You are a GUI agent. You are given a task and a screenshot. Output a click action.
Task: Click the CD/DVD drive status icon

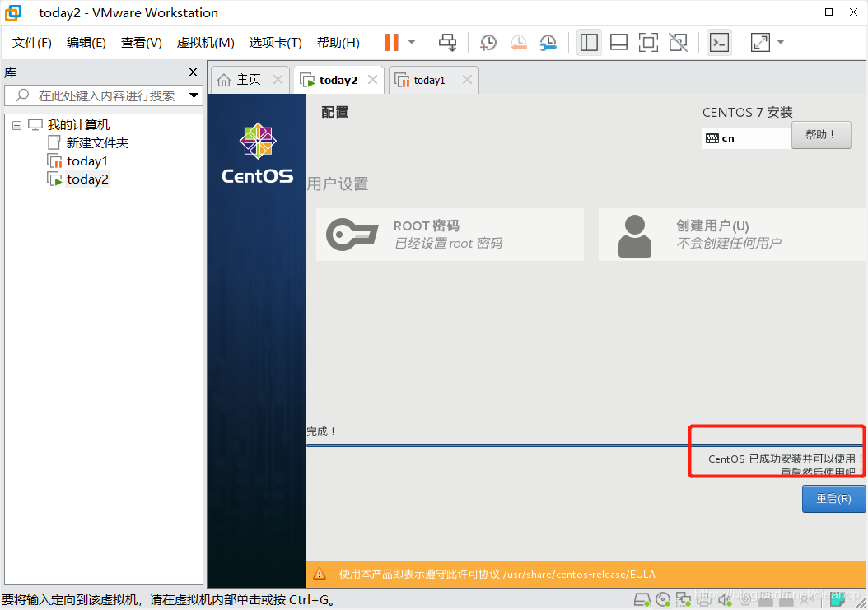click(663, 599)
